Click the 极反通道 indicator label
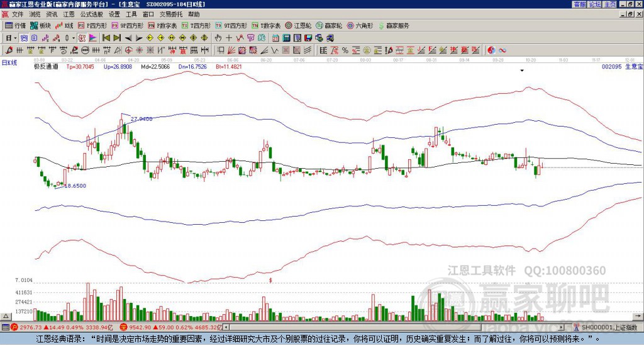Image resolution: width=644 pixels, height=345 pixels. click(x=46, y=66)
